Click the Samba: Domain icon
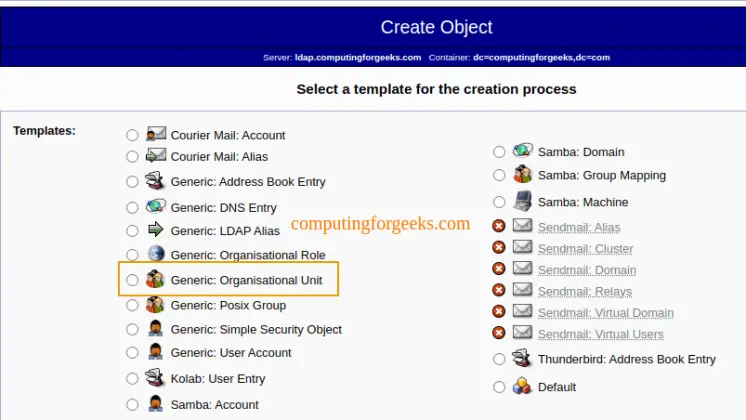The height and width of the screenshot is (420, 746). coord(522,151)
